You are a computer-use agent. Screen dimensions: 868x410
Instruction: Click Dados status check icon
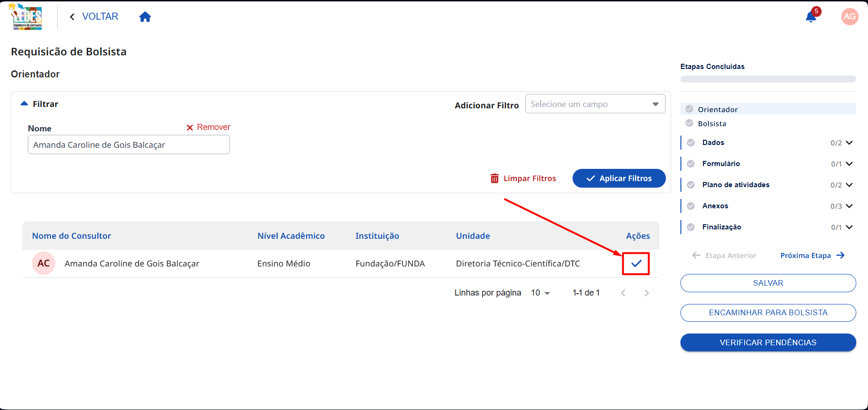[691, 143]
